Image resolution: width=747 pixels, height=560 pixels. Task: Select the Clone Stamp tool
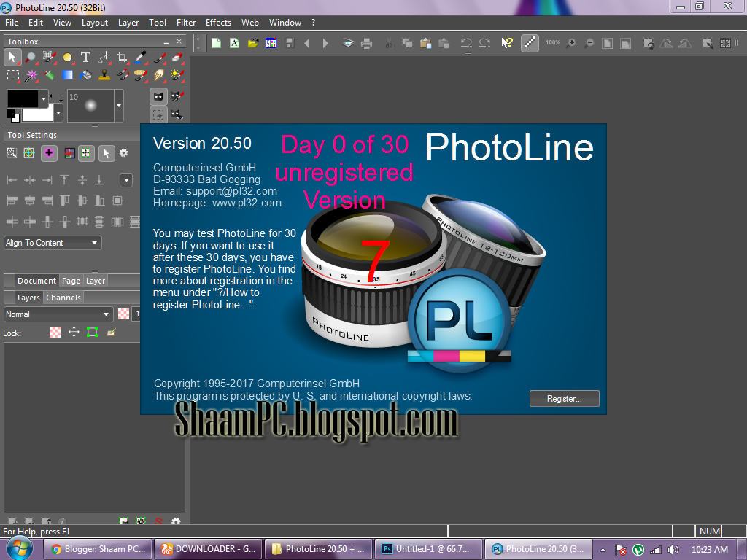(x=104, y=75)
